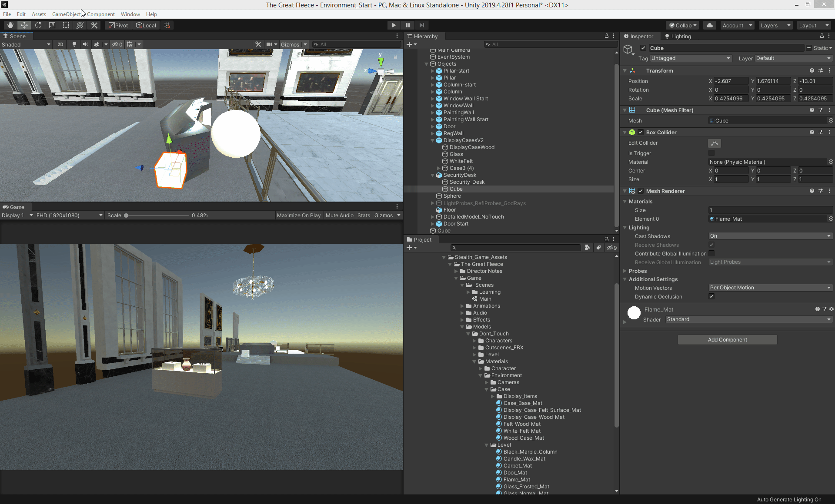Select the Move tool in toolbar
This screenshot has height=504, width=835.
[x=24, y=25]
